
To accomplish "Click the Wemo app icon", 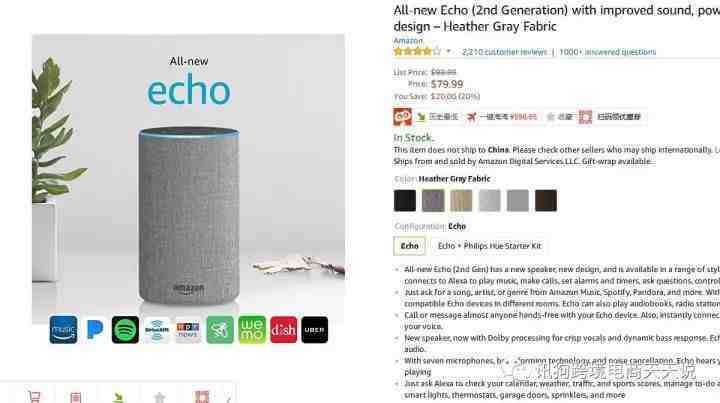I will coord(252,330).
